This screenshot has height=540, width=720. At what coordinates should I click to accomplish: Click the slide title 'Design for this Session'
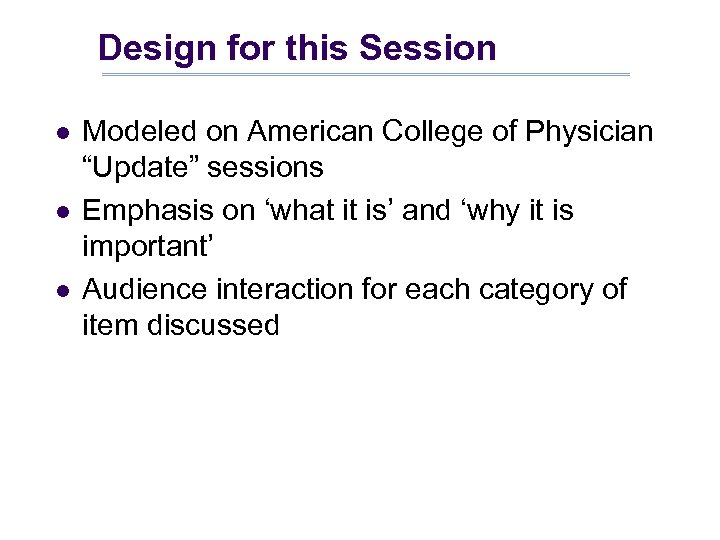(x=297, y=48)
